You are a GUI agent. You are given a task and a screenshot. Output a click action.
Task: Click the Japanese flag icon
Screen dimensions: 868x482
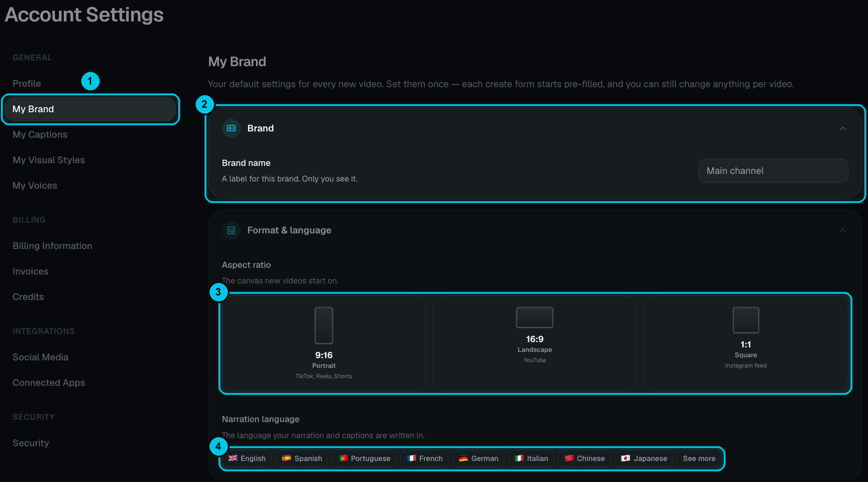pos(626,458)
